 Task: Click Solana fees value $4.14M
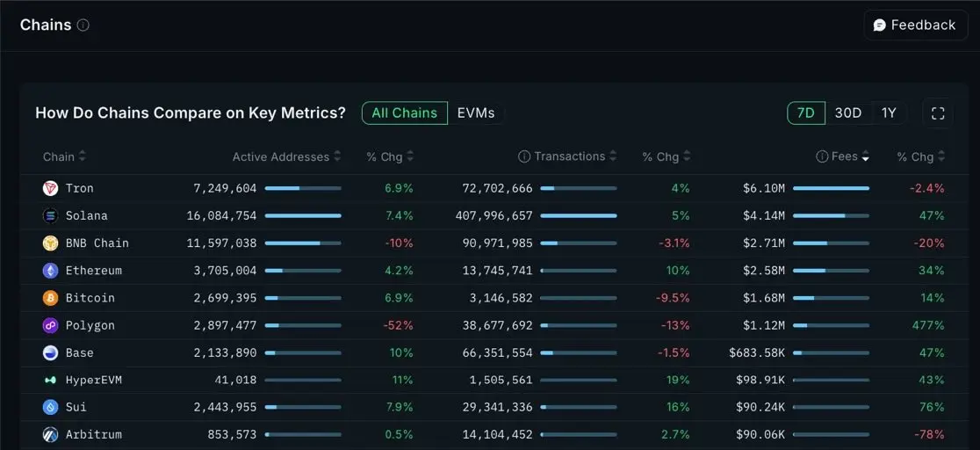coord(764,216)
